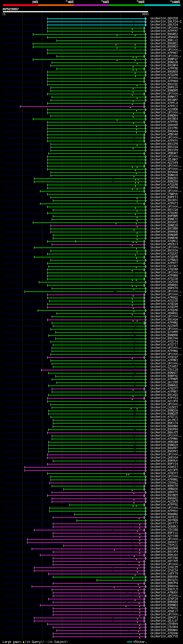
Task: Select hit label UniRef100_A7QCQ7
Action: tap(164, 357)
